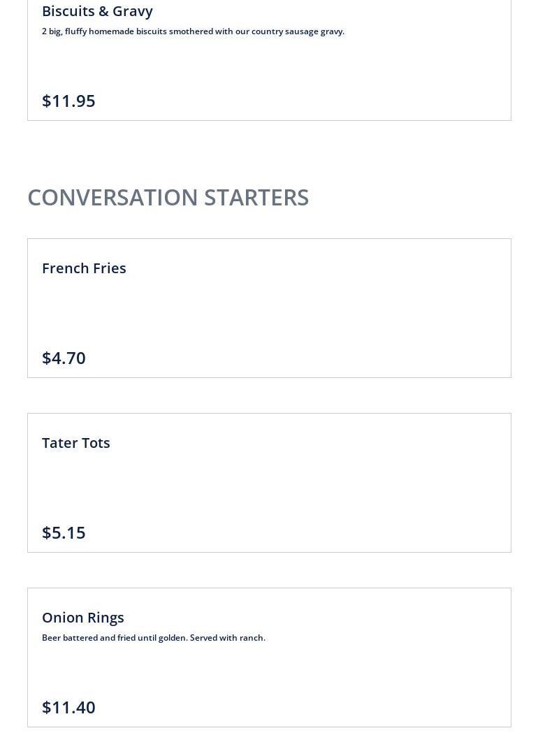
Task: Open the Tater Tots item title
Action: click(76, 443)
